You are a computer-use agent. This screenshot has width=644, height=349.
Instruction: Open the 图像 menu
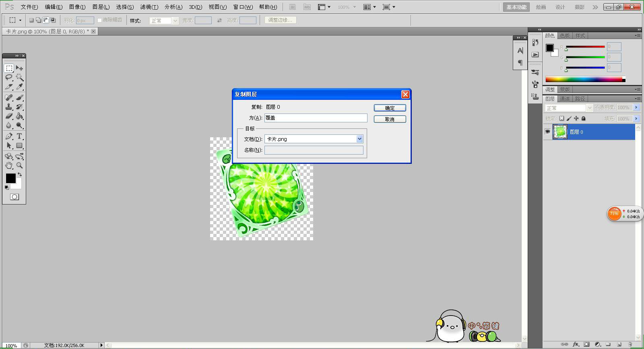click(x=77, y=7)
